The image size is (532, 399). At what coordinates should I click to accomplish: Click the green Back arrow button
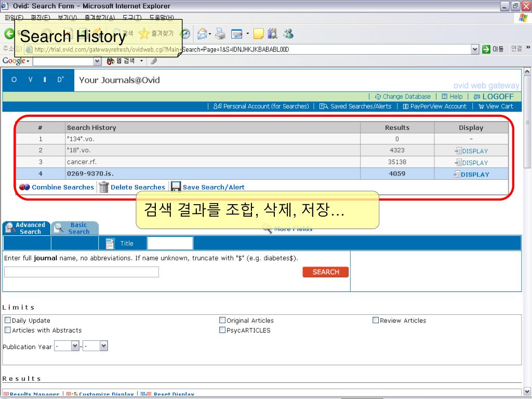(x=9, y=34)
